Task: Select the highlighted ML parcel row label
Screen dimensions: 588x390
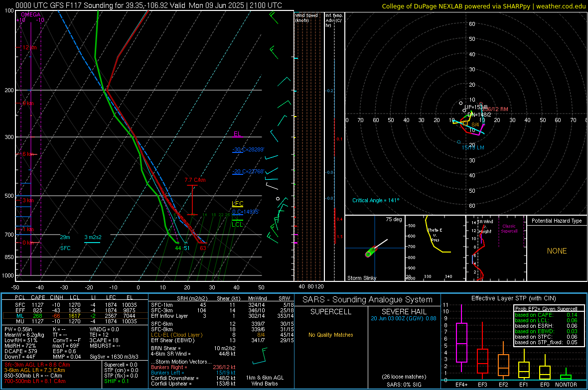Action: (20, 316)
